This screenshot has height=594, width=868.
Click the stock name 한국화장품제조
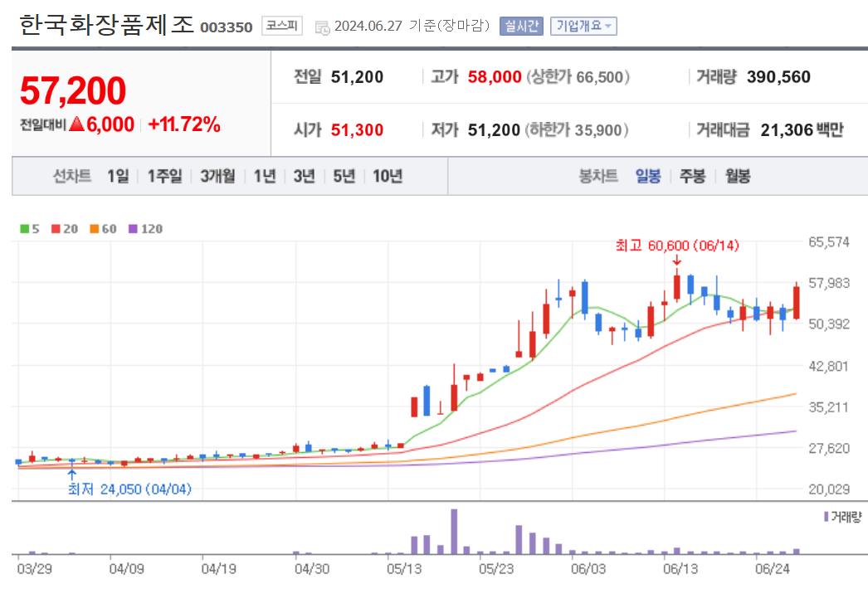coord(107,25)
